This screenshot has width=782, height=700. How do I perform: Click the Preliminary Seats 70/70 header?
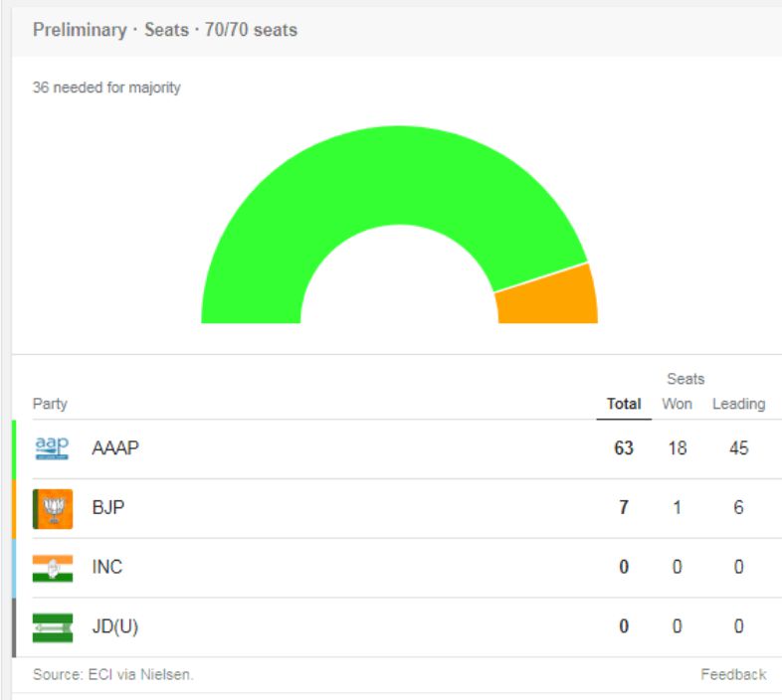coord(165,30)
